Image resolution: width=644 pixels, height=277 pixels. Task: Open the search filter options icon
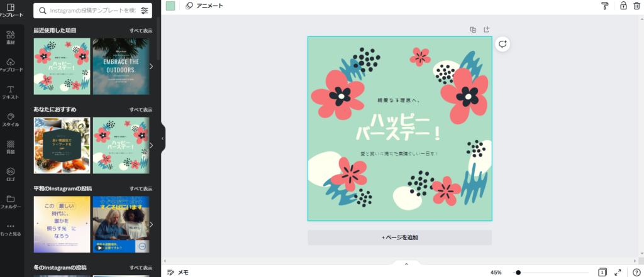[x=145, y=11]
